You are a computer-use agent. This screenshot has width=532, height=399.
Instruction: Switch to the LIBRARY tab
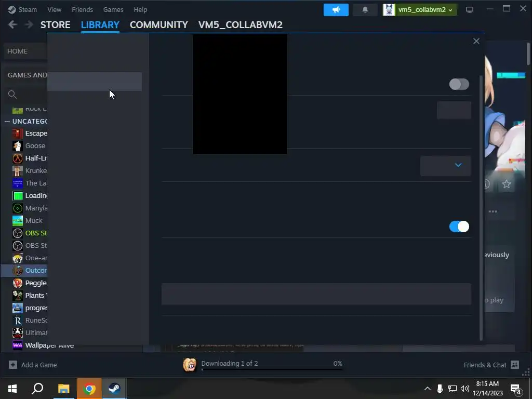[x=100, y=25]
